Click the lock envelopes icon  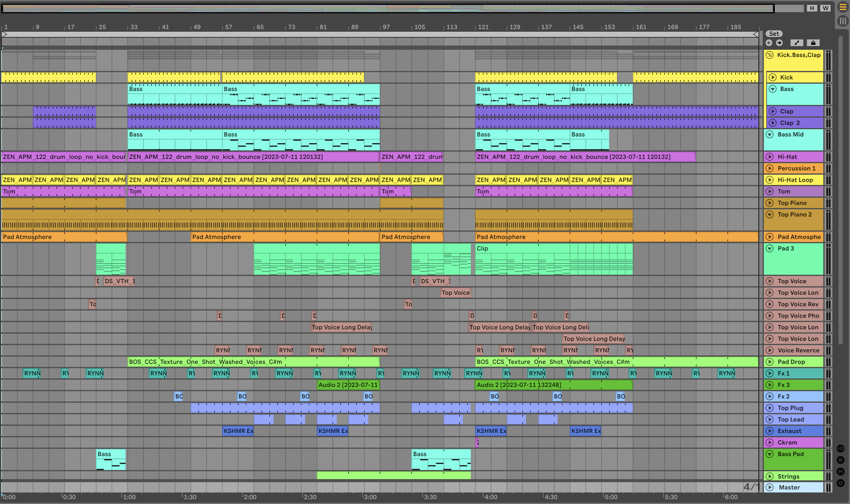(813, 43)
